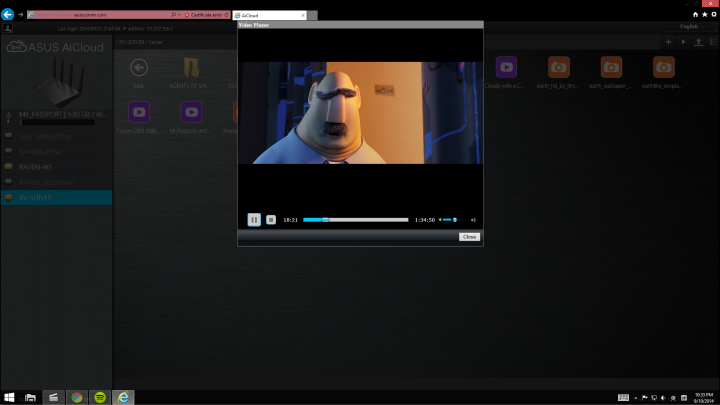Viewport: 720px width, 405px height.
Task: Adjust the volume slider in player
Action: point(450,220)
